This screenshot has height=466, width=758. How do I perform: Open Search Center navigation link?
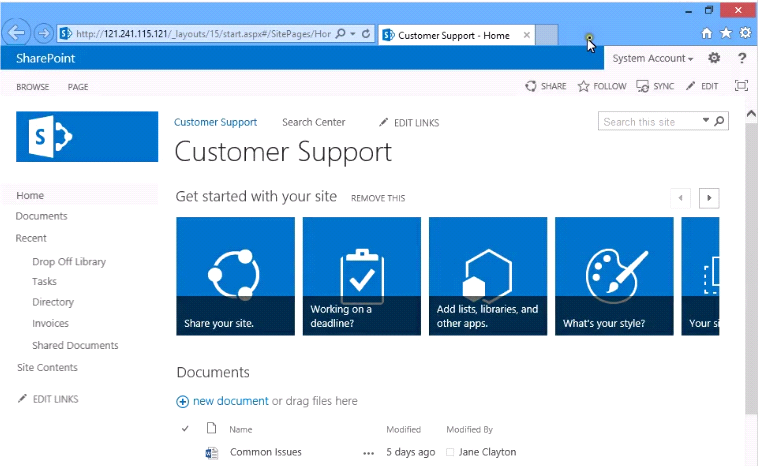click(x=314, y=122)
